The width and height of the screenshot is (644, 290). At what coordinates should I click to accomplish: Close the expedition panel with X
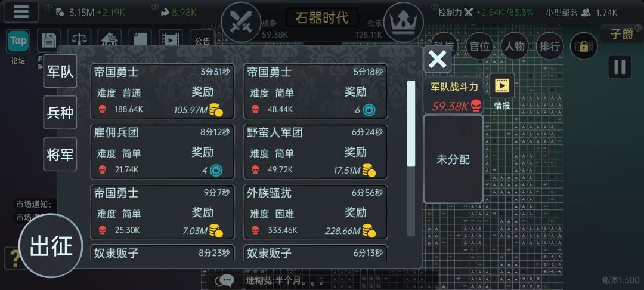click(438, 60)
